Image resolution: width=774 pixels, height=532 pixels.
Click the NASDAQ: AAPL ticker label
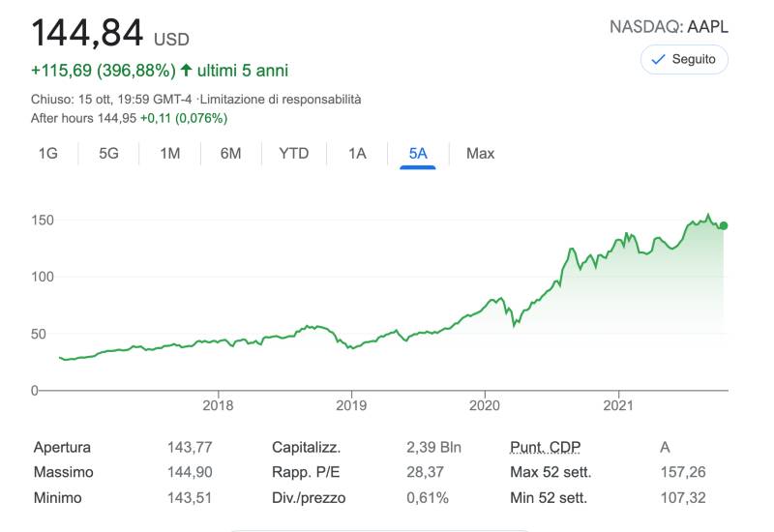pyautogui.click(x=669, y=27)
